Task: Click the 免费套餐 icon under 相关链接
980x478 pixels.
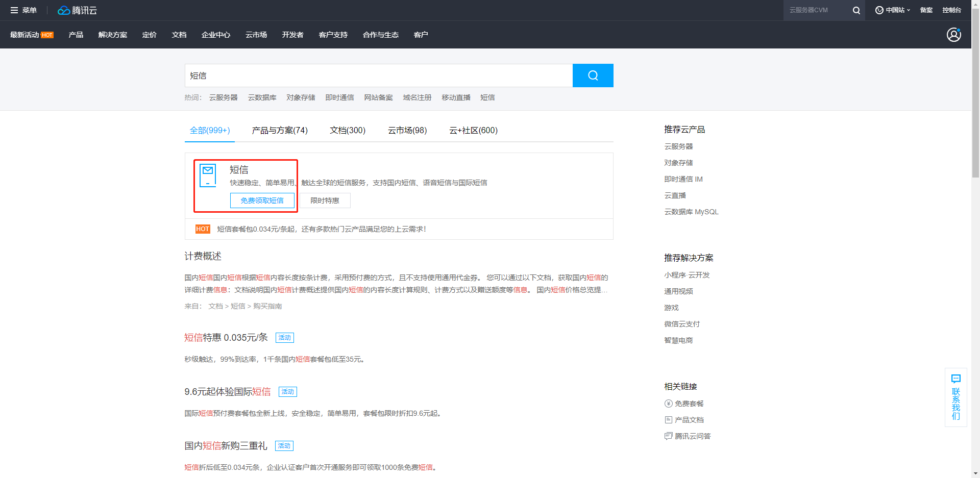Action: [668, 403]
